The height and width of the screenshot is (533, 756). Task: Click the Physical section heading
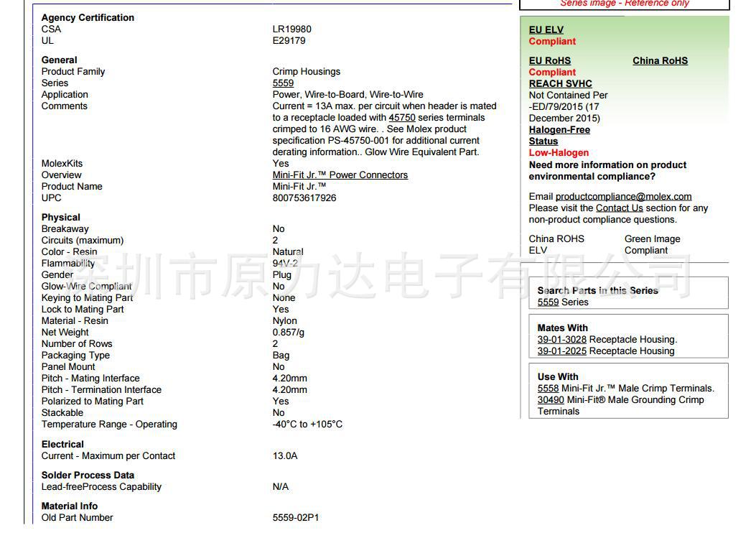coord(61,218)
